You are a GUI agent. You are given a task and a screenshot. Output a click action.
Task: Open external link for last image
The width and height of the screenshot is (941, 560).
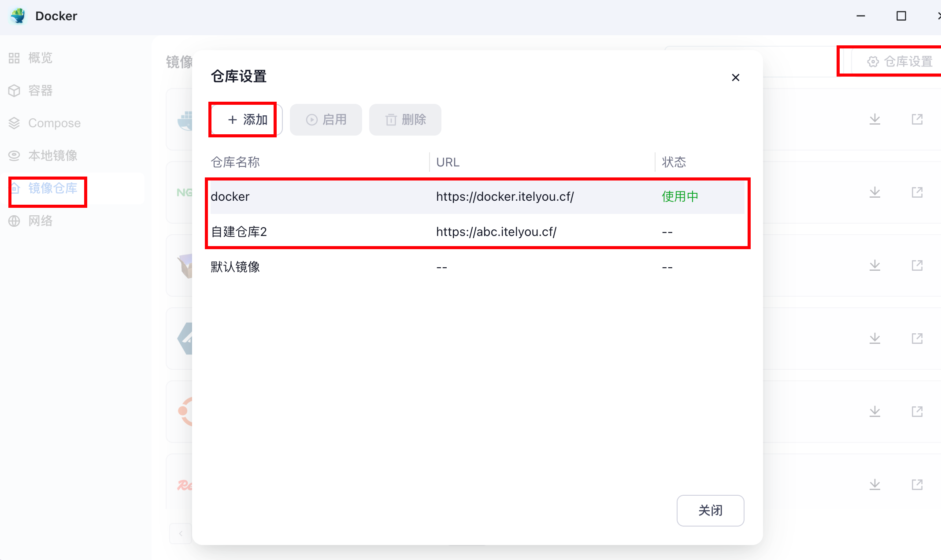click(x=917, y=485)
